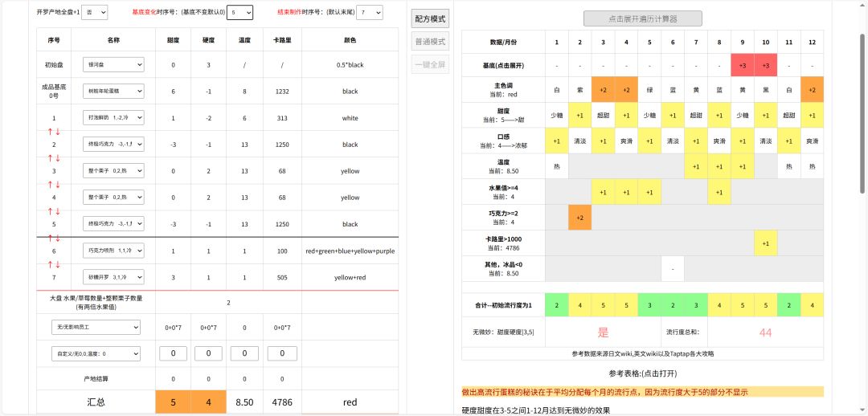
Task: Click the 名称 column header
Action: click(x=113, y=40)
